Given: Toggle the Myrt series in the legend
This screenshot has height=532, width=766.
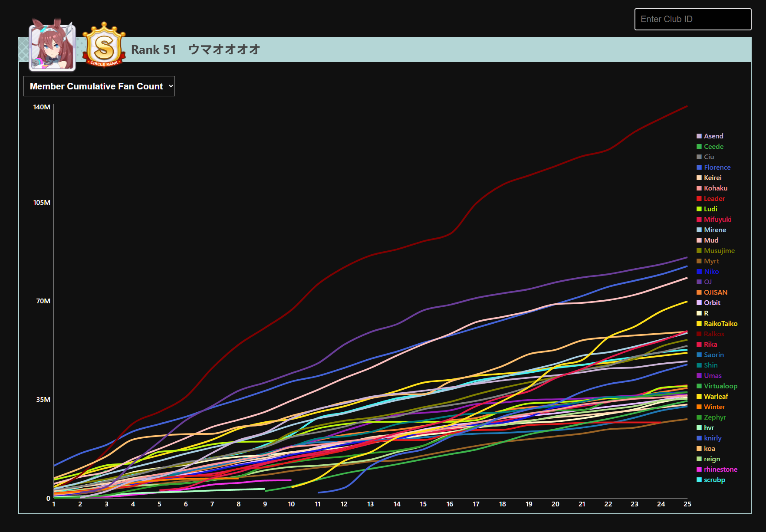Looking at the screenshot, I should point(708,261).
